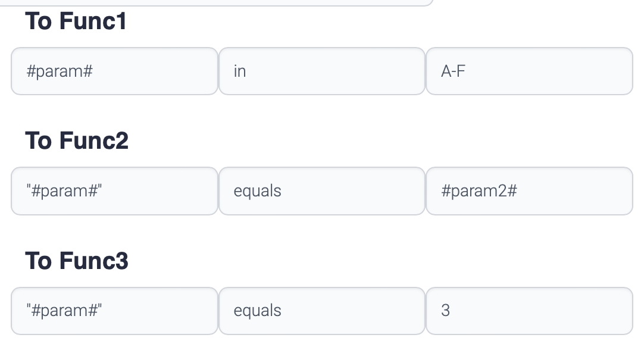This screenshot has width=644, height=344.
Task: Place cursor in Func1 left operand field
Action: pyautogui.click(x=114, y=71)
